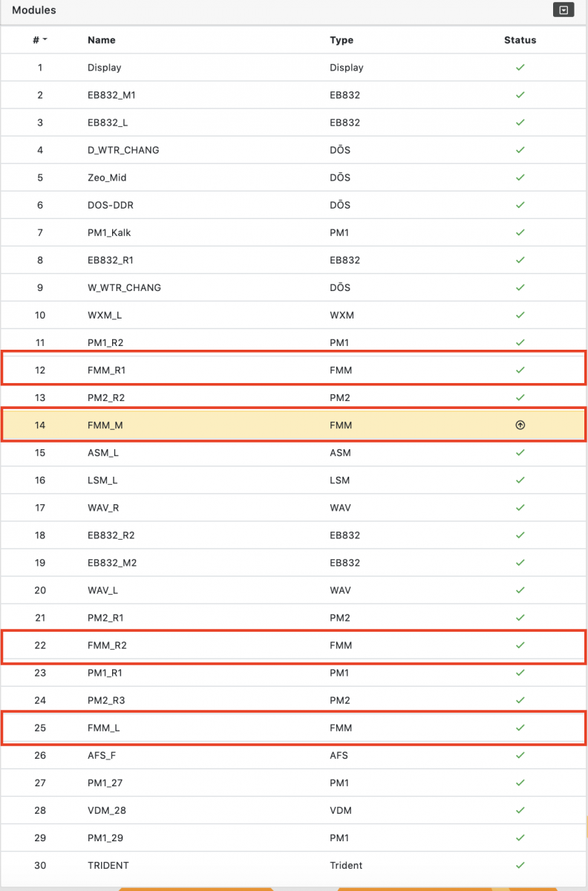Sort modules by the Type column header
The image size is (588, 891).
[x=342, y=40]
